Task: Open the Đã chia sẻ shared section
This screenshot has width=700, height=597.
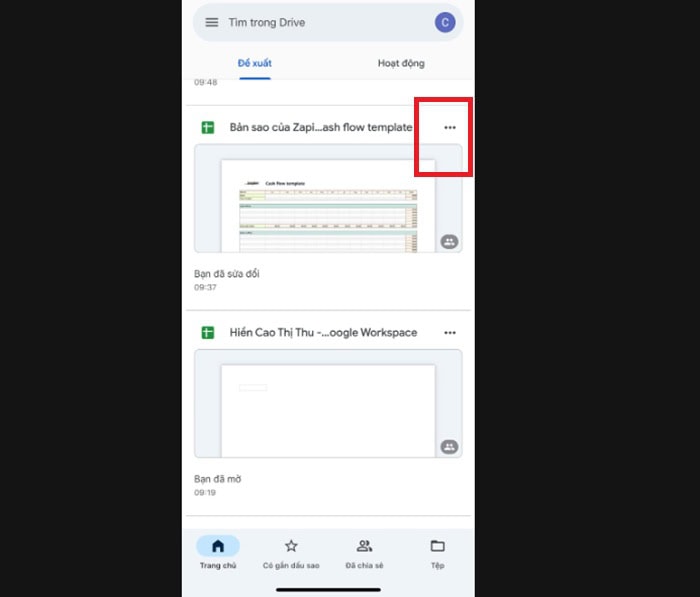Action: 364,553
